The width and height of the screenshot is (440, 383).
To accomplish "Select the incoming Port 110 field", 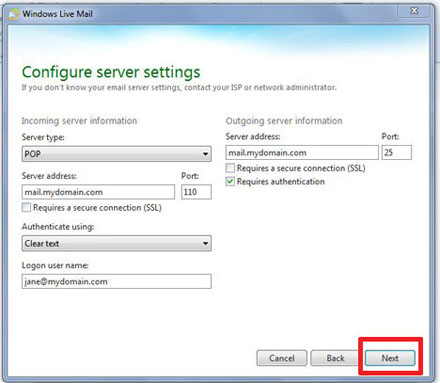I will (x=196, y=192).
